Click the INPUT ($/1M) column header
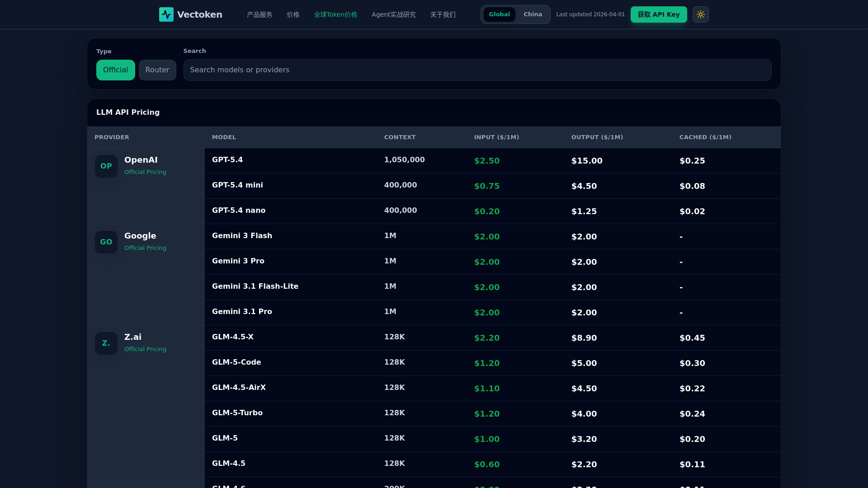The width and height of the screenshot is (868, 488). coord(497,137)
